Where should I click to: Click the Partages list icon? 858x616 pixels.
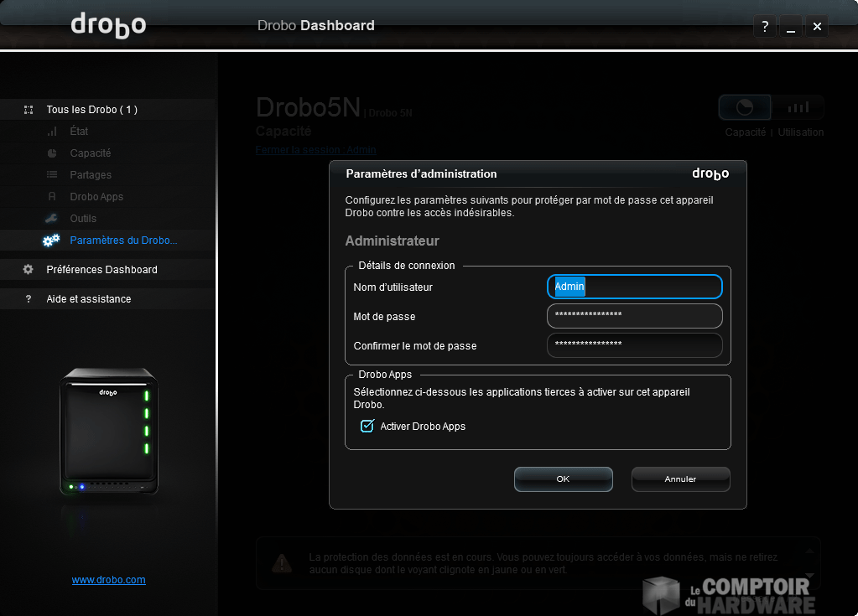(52, 175)
